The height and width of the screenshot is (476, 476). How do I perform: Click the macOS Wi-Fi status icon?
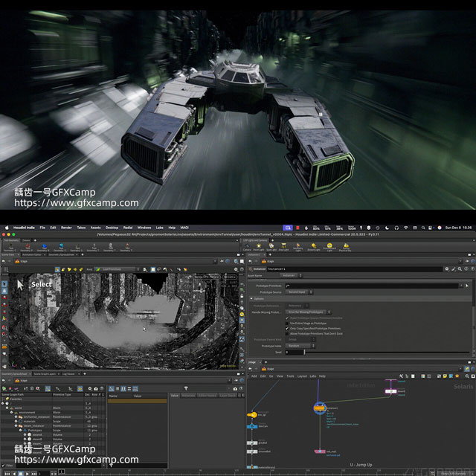point(405,228)
